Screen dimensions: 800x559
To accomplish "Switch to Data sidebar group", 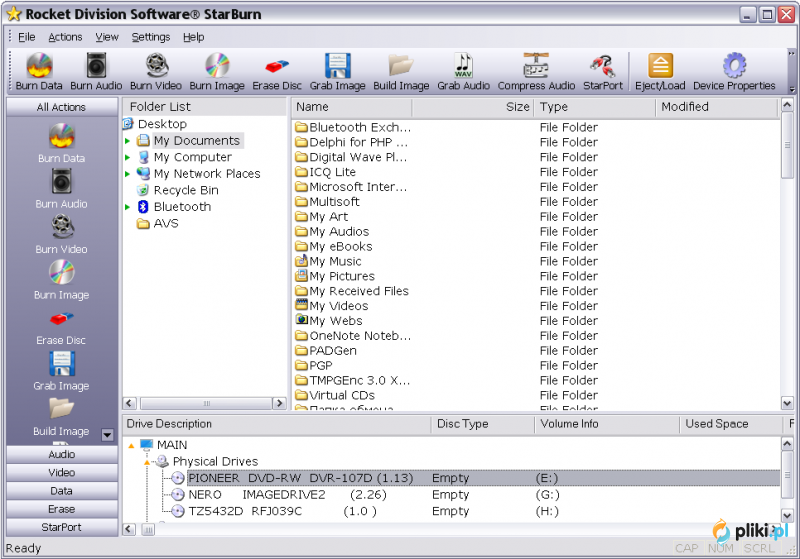I will point(62,491).
